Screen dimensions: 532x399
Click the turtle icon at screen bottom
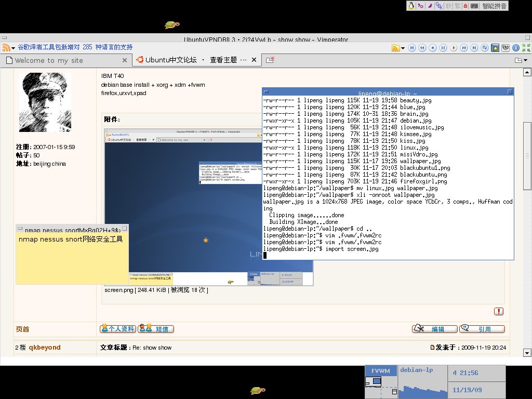click(258, 391)
